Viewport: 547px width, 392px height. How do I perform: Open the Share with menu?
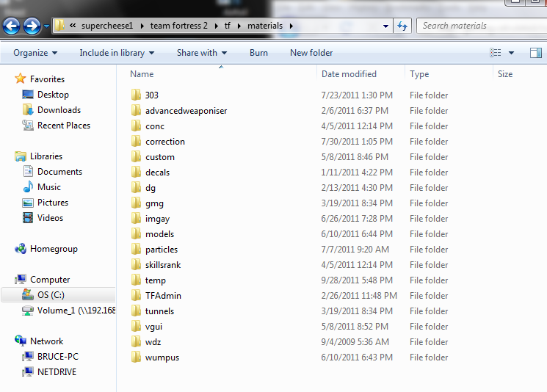pyautogui.click(x=201, y=53)
